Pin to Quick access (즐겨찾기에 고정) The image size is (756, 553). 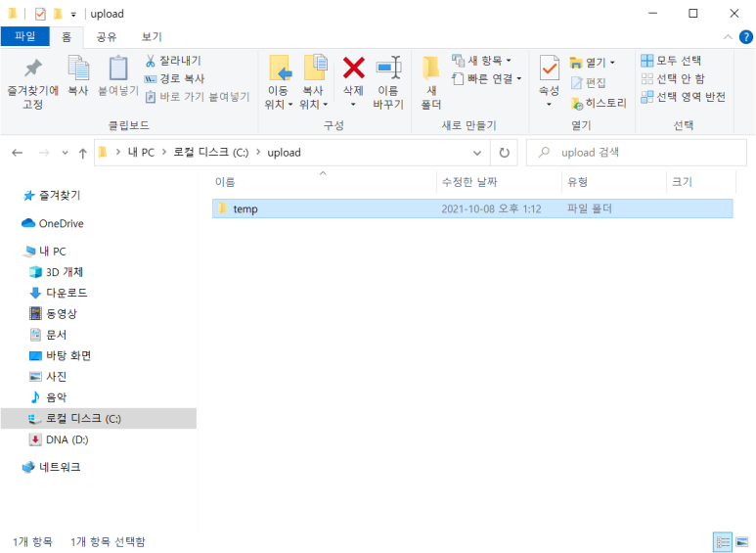33,83
